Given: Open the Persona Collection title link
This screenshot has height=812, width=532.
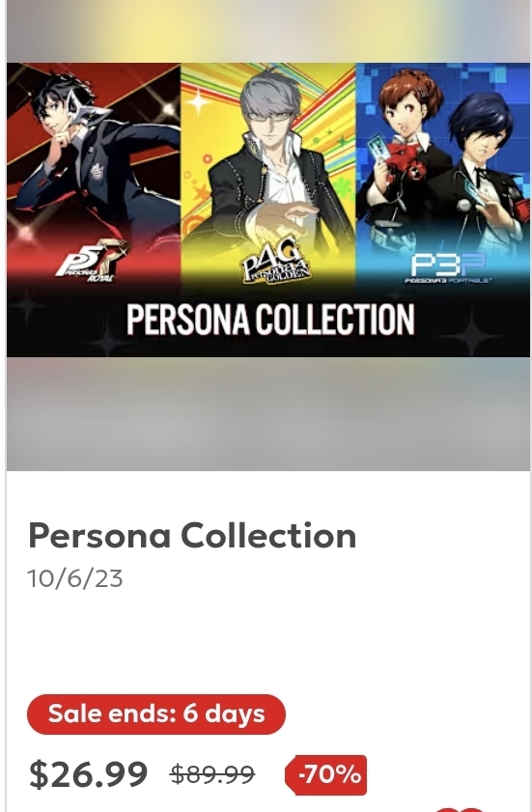Looking at the screenshot, I should click(x=192, y=536).
